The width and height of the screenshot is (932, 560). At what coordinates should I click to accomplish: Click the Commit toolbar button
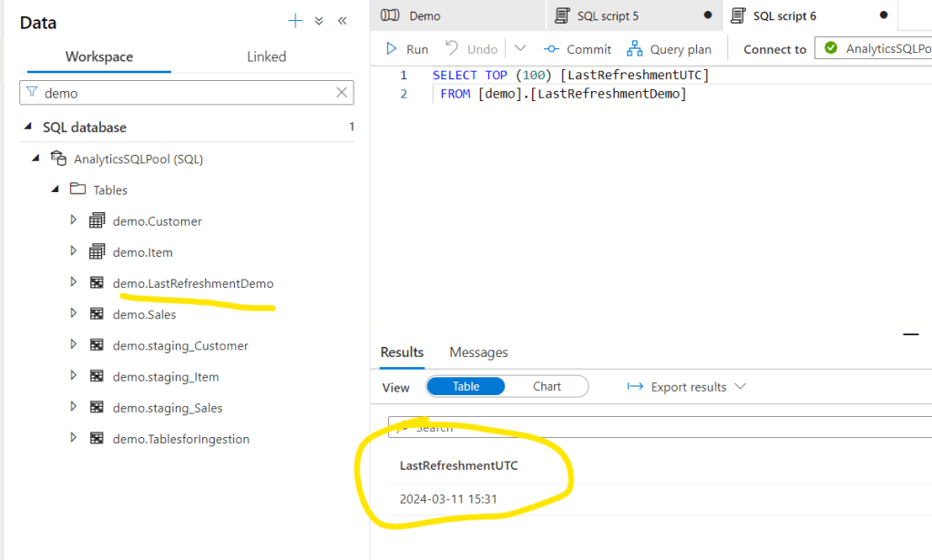coord(578,49)
